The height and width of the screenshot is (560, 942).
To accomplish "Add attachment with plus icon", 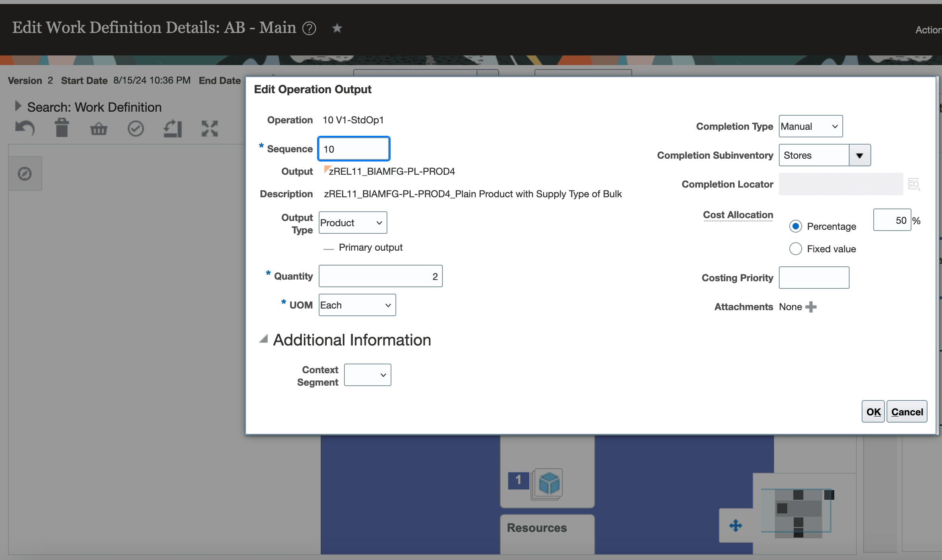I will point(811,307).
